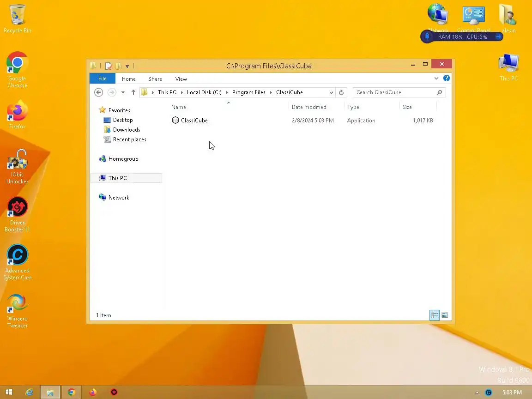Click the arrow on RAM/CPU widget

pos(498,36)
